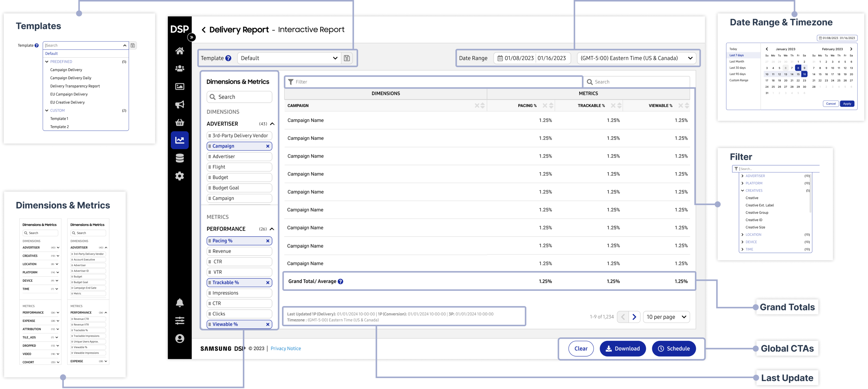Image resolution: width=868 pixels, height=389 pixels.
Task: Click the Download button
Action: pyautogui.click(x=622, y=349)
